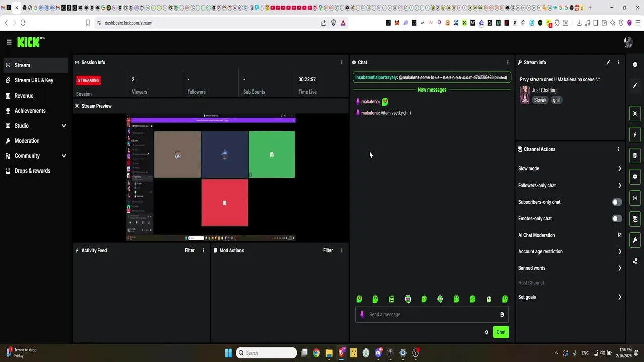Click the capture frame widget icon
The width and height of the screenshot is (644, 362).
635,114
